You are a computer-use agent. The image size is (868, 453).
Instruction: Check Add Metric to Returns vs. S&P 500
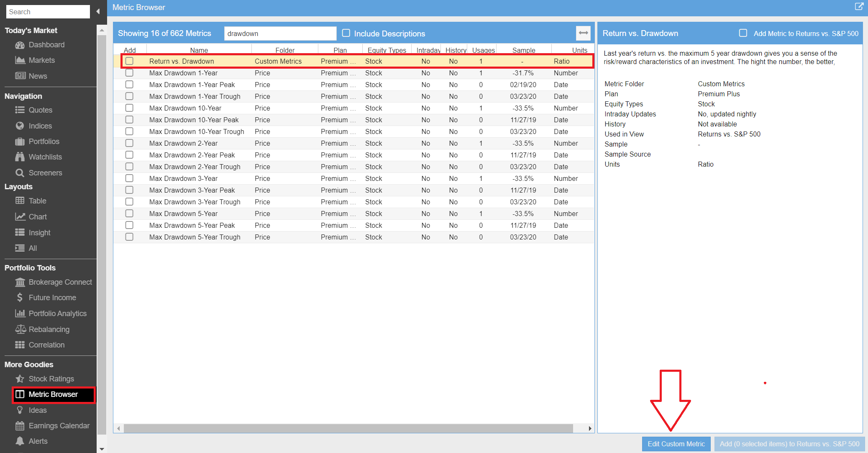pos(743,33)
